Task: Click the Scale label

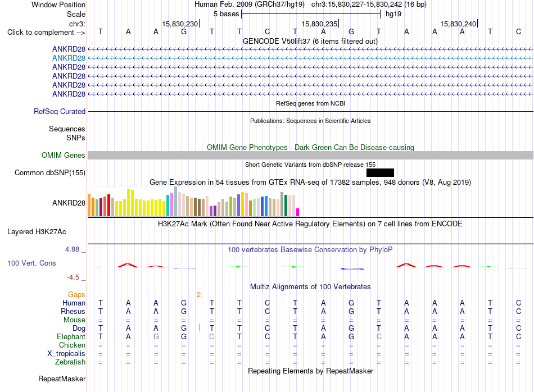Action: coord(76,14)
